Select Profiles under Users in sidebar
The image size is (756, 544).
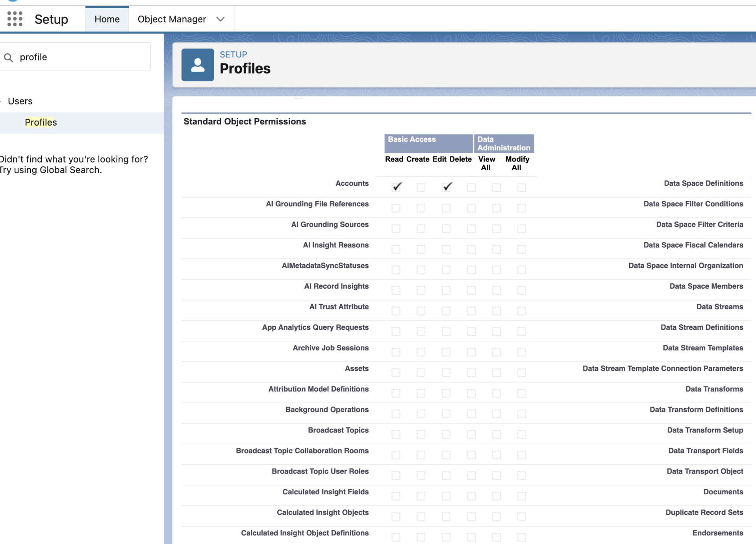click(x=40, y=122)
